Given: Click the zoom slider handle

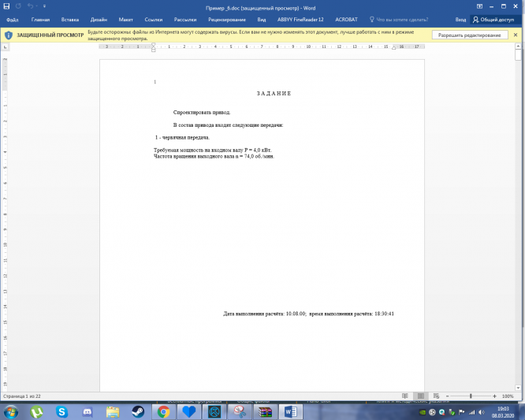Looking at the screenshot, I should click(471, 396).
